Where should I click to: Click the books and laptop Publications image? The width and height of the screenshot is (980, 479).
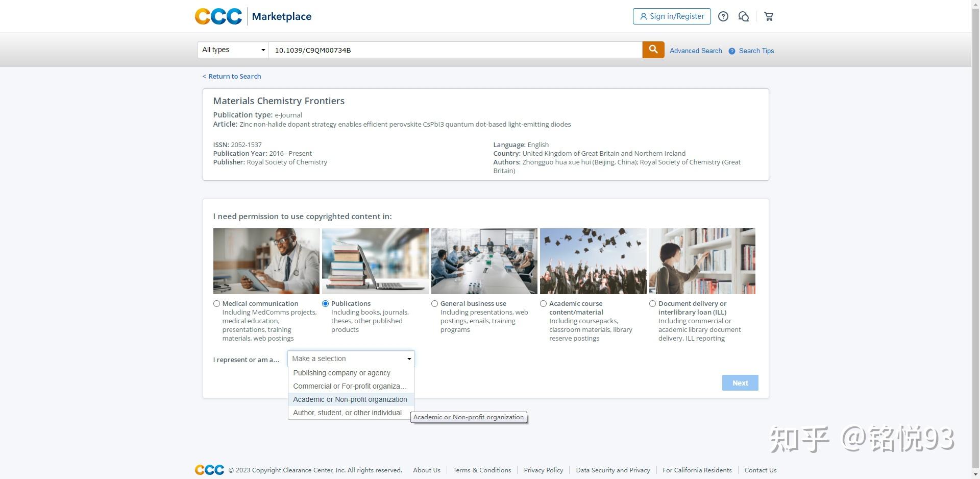coord(375,261)
